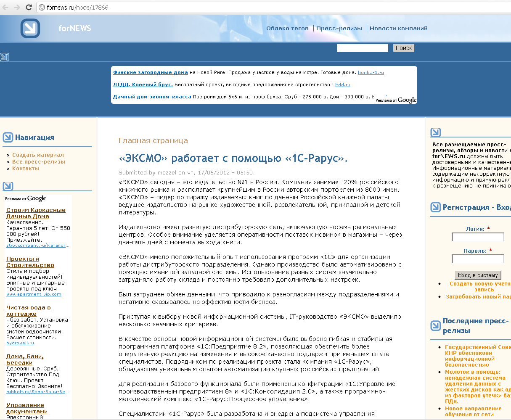Click the Пароль input field
511x420 pixels.
click(478, 259)
